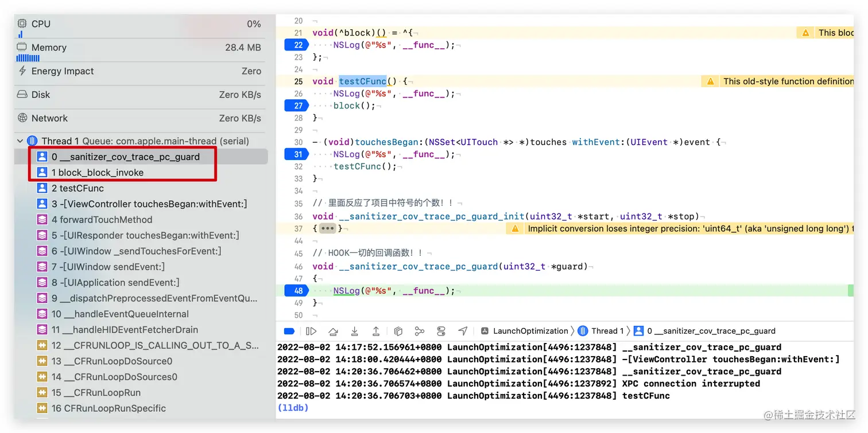This screenshot has width=868, height=433.
Task: Open the environment overrides popover
Action: 441,331
